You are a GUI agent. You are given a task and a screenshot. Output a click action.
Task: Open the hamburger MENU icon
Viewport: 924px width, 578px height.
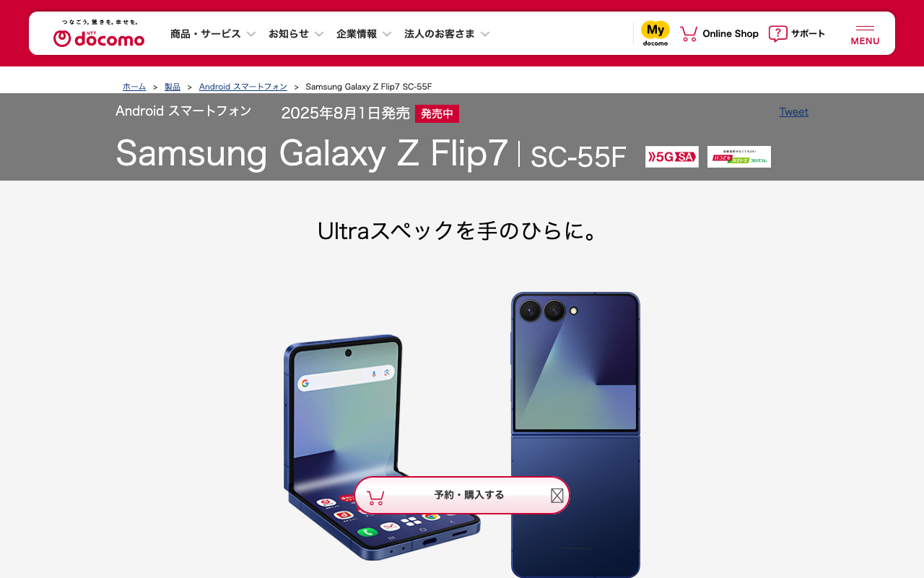click(x=865, y=34)
